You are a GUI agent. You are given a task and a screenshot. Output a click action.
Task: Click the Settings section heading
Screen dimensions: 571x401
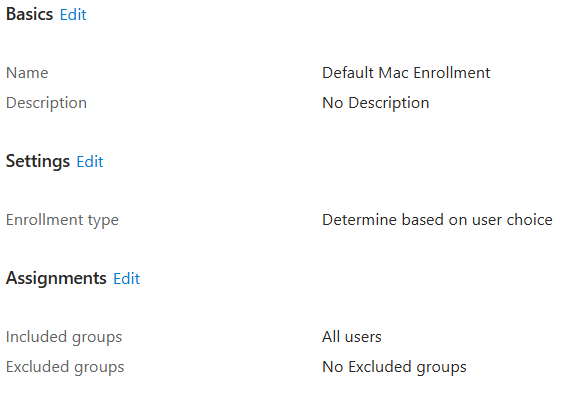[38, 161]
